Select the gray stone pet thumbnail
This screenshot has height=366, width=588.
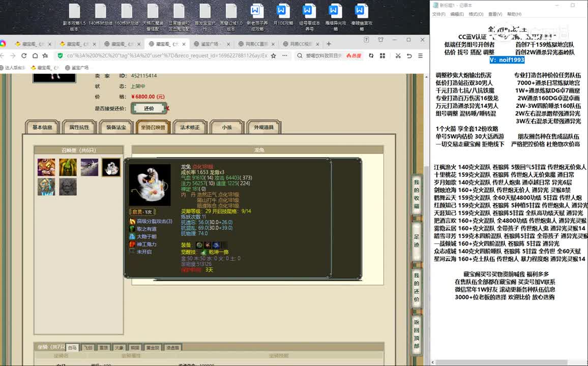coord(68,187)
